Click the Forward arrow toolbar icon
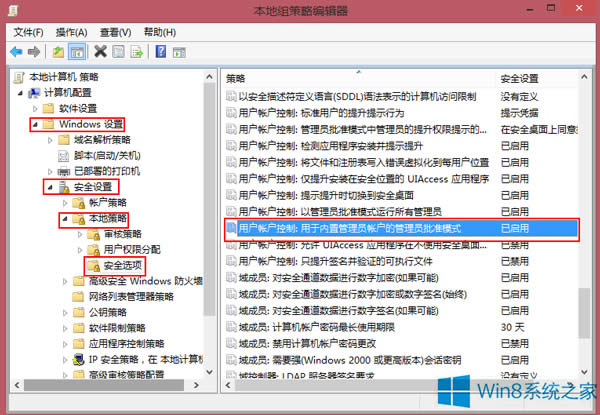The height and width of the screenshot is (415, 600). [34, 52]
